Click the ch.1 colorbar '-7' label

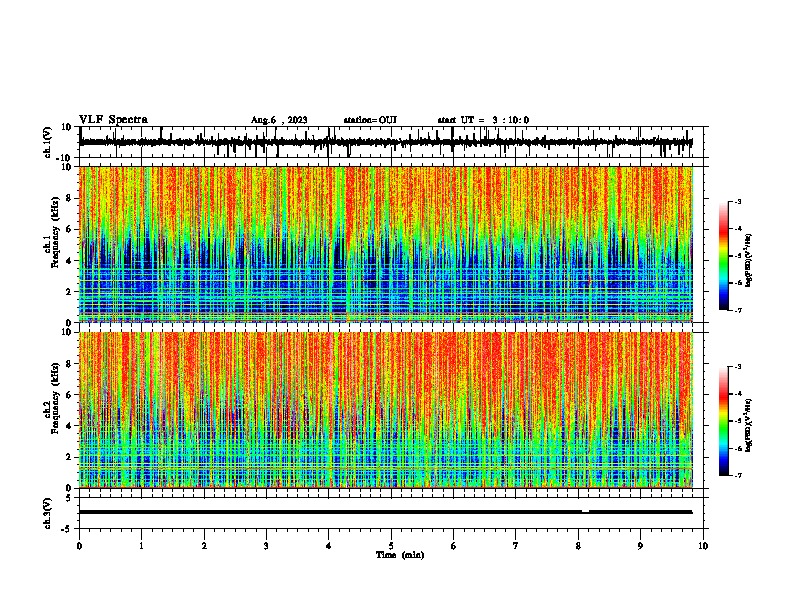pos(737,310)
